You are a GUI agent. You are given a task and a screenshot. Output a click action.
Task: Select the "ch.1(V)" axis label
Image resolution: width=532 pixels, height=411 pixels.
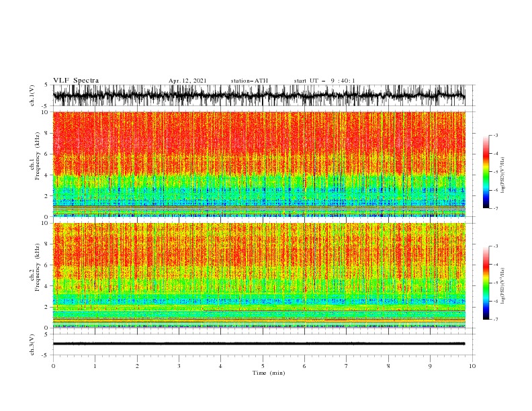tap(32, 95)
